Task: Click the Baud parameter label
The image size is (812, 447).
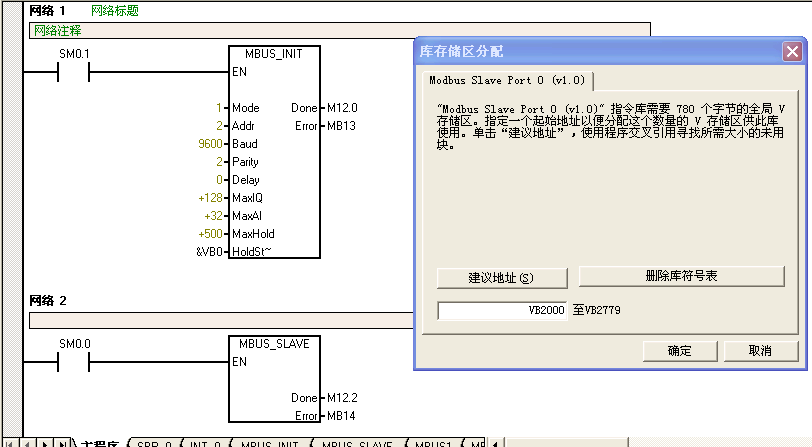Action: click(244, 143)
